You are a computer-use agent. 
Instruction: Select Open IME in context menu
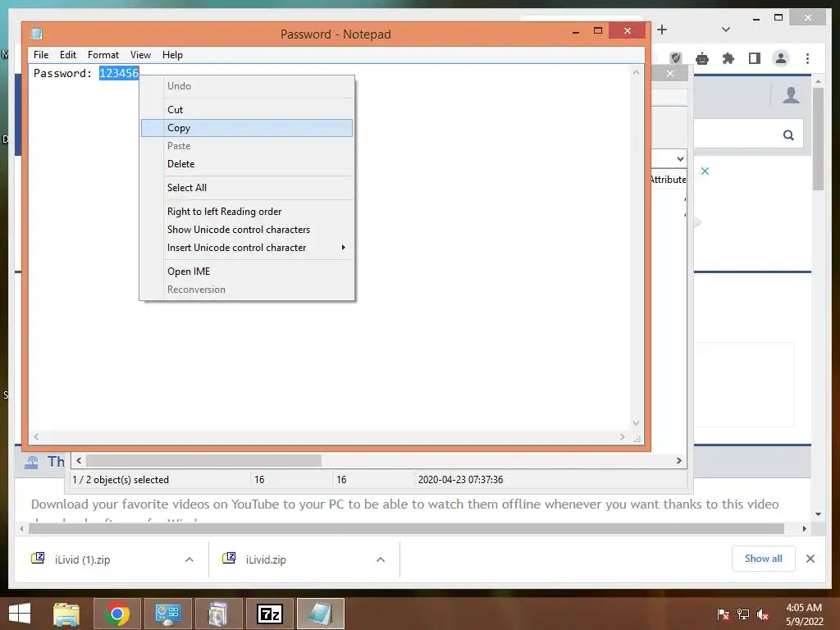coord(246,272)
